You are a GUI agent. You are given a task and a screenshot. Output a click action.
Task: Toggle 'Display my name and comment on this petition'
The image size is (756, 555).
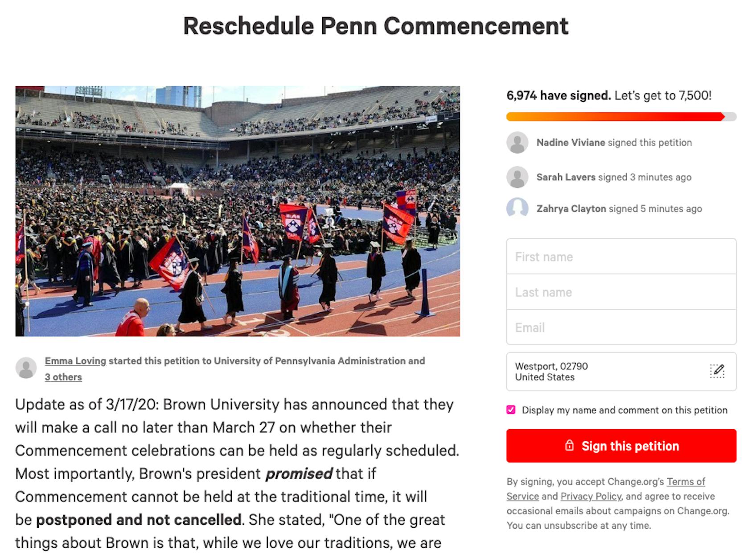point(511,410)
